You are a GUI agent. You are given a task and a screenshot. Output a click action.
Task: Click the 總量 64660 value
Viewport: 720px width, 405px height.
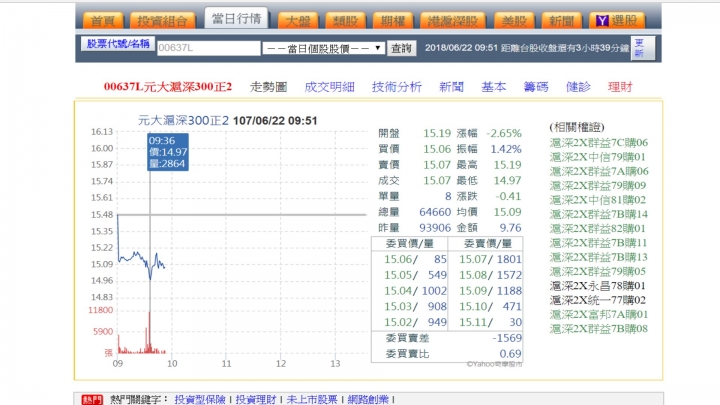[x=435, y=212]
